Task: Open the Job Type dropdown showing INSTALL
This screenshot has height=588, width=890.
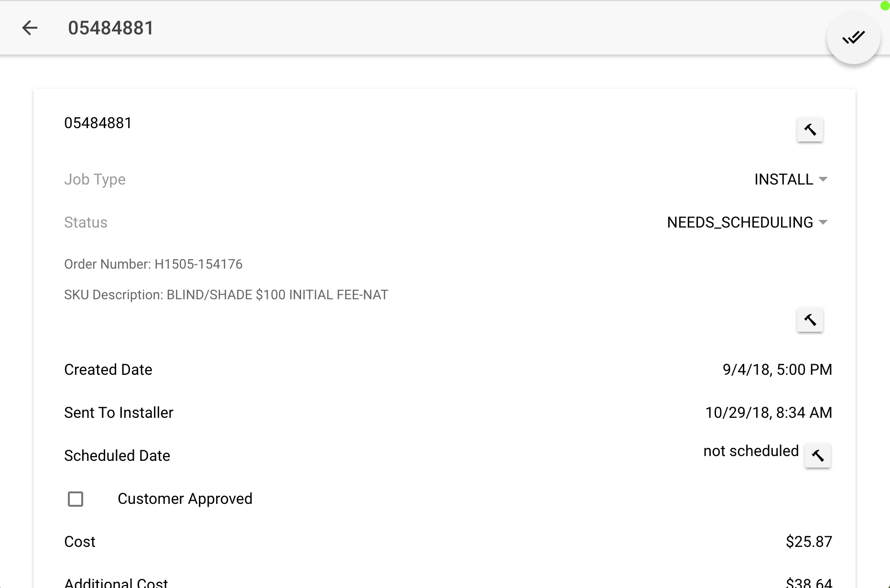Action: point(783,179)
